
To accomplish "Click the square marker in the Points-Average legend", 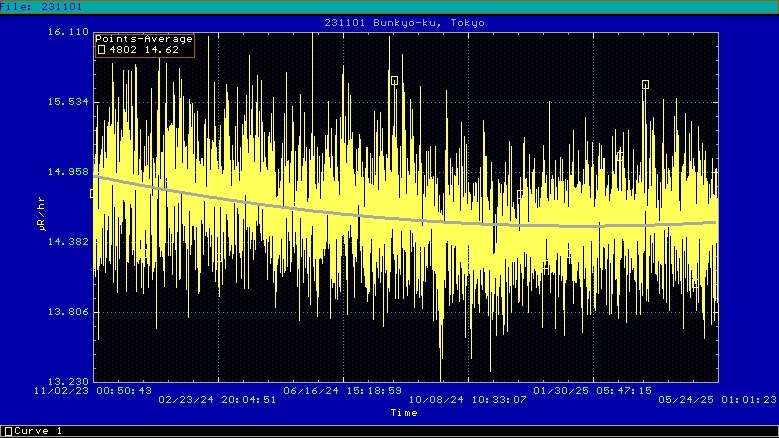I will click(x=101, y=47).
